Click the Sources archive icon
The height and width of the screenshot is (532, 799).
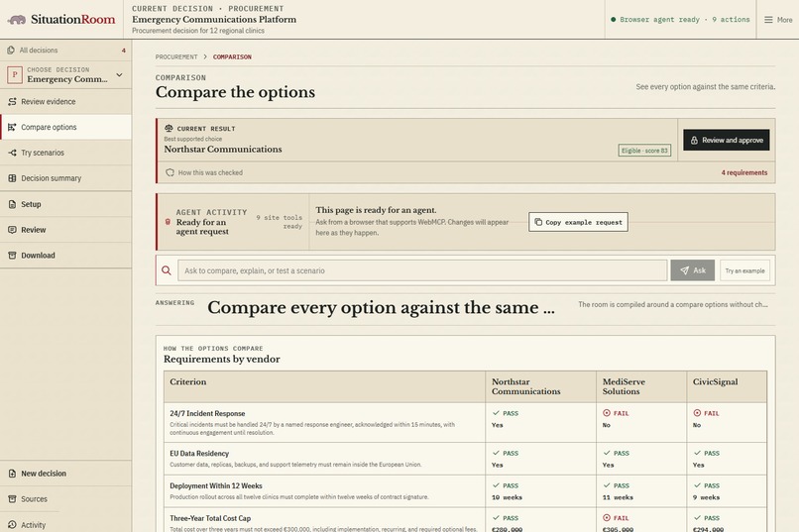point(12,499)
